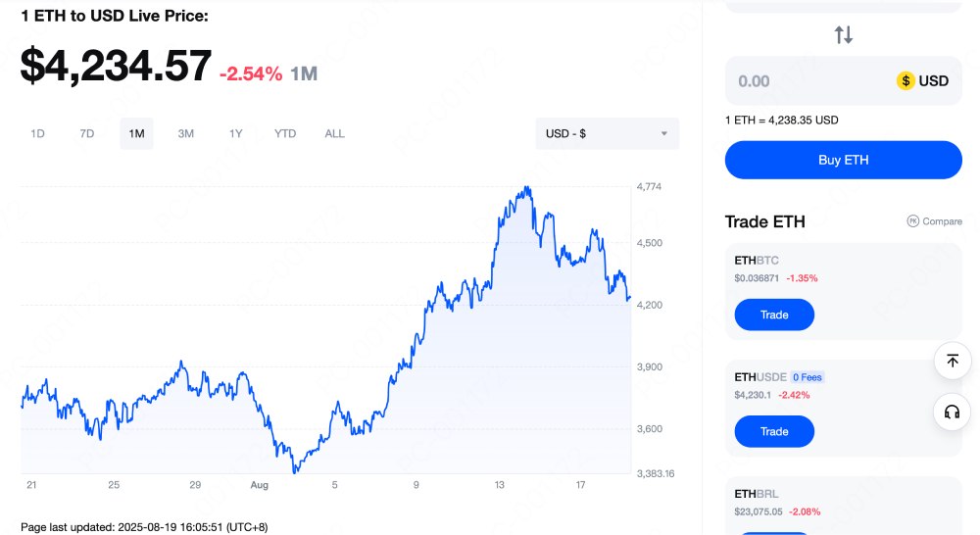Screen dimensions: 980x535
Task: Switch to the 1Y chart view
Action: click(235, 133)
